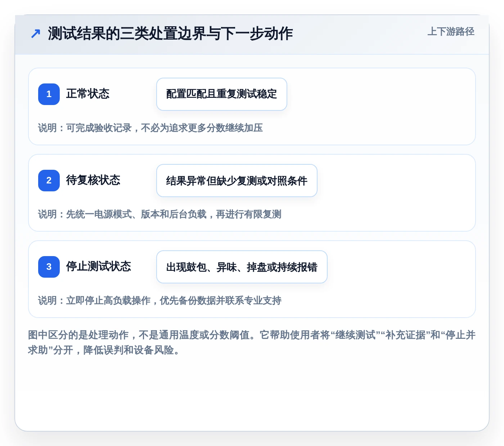Click the number 3 badge

click(x=49, y=267)
